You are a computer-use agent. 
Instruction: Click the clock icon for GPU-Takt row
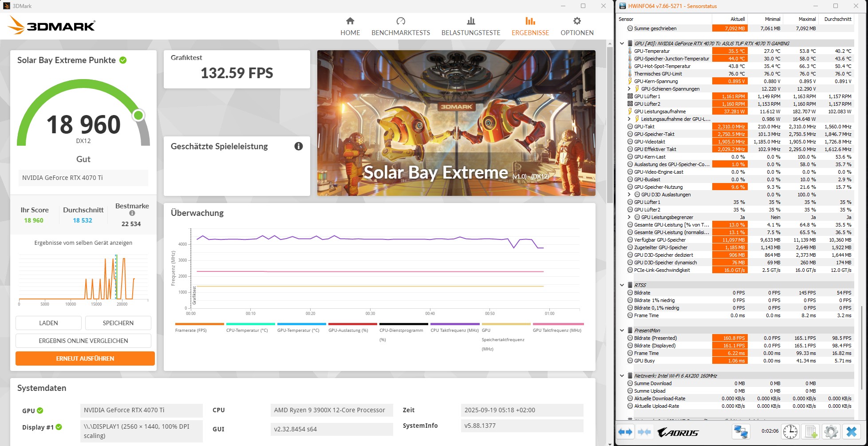[x=630, y=127]
